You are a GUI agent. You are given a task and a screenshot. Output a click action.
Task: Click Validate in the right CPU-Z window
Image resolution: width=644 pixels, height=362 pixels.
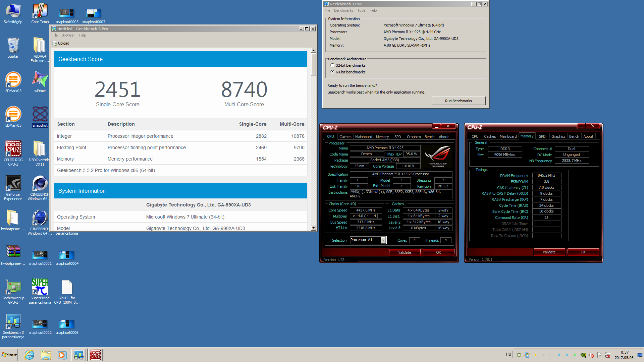coord(549,252)
